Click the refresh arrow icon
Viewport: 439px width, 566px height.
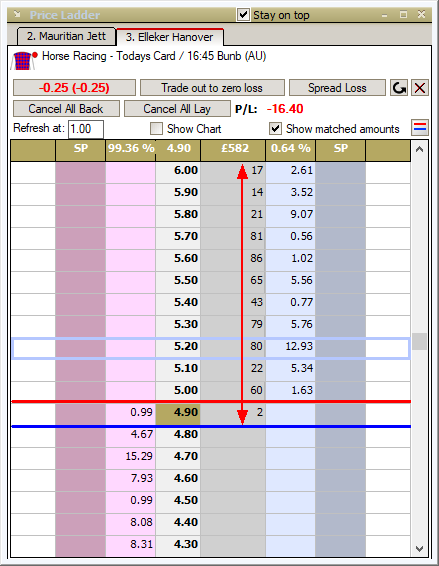(399, 88)
